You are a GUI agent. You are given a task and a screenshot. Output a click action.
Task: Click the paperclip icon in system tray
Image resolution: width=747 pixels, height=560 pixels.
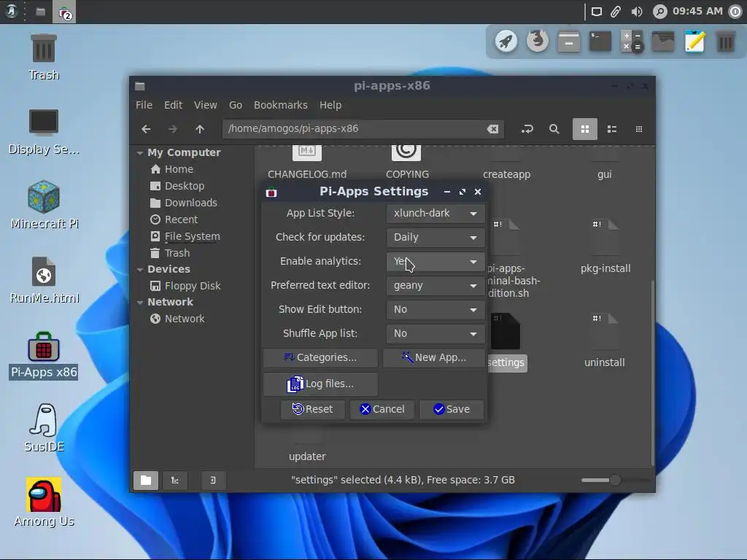pyautogui.click(x=616, y=12)
